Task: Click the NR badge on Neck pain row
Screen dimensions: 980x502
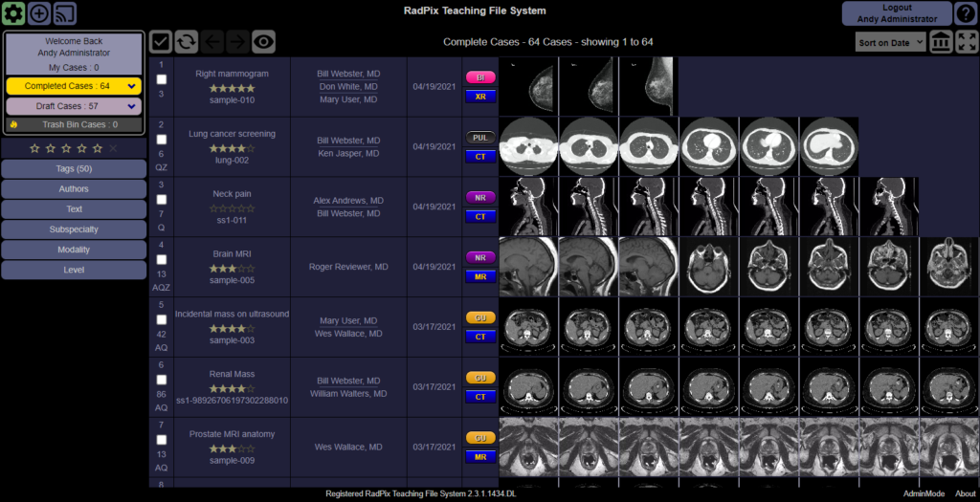Action: click(480, 197)
